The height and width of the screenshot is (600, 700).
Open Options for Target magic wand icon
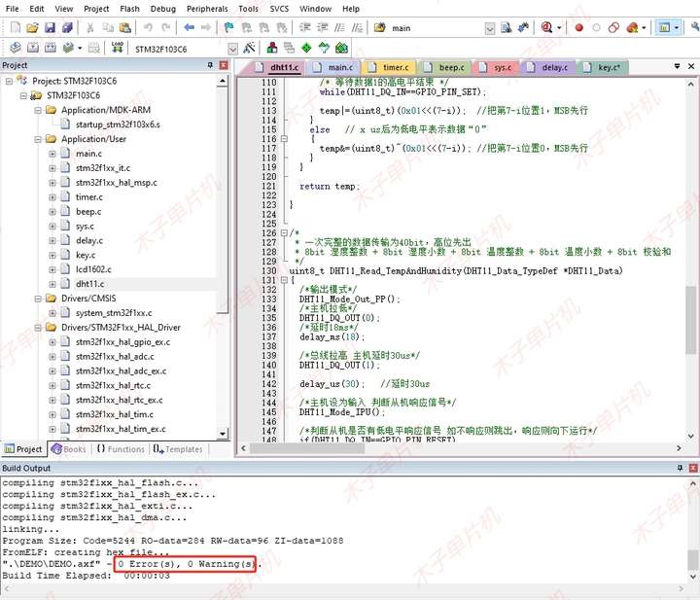(249, 48)
